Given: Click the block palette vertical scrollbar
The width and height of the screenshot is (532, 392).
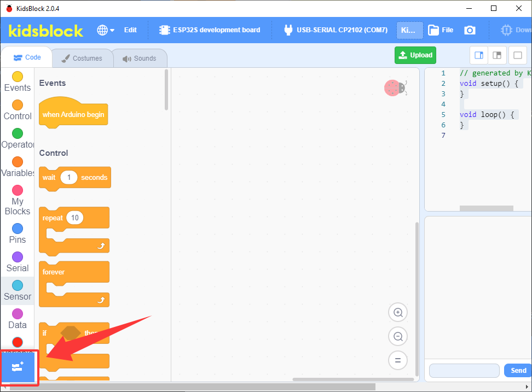Looking at the screenshot, I should [166, 90].
